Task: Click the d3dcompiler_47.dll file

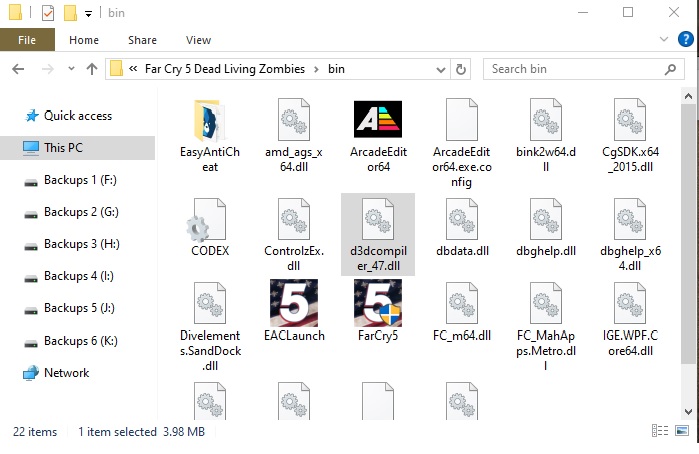Action: coord(378,235)
